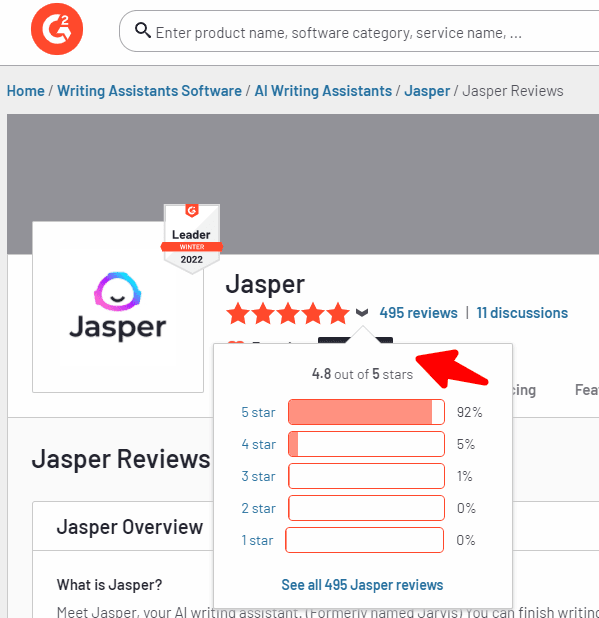Collapse the star rating breakdown chevron
599x618 pixels.
362,313
